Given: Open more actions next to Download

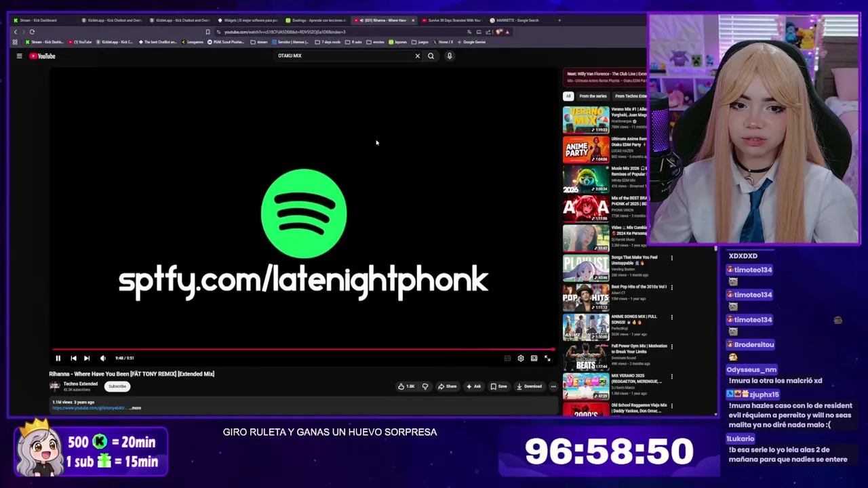Looking at the screenshot, I should (553, 386).
